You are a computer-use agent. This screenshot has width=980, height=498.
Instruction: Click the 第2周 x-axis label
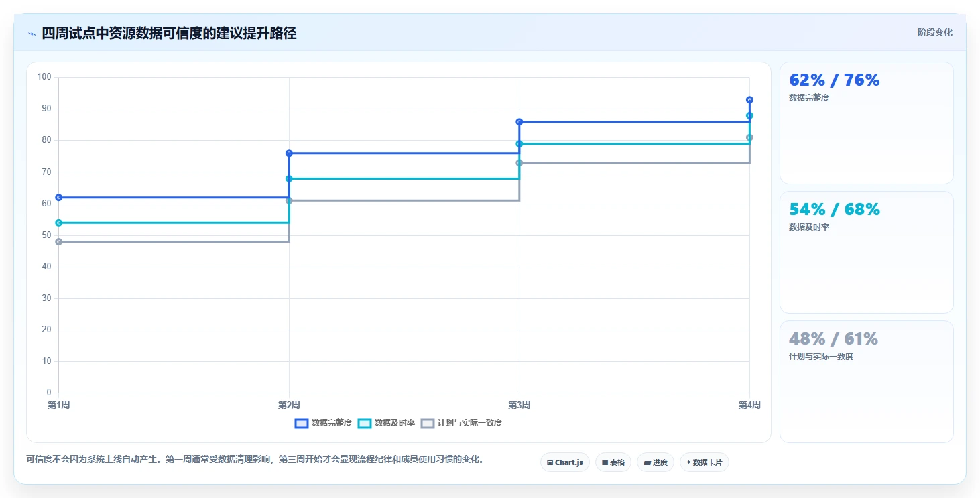point(289,405)
